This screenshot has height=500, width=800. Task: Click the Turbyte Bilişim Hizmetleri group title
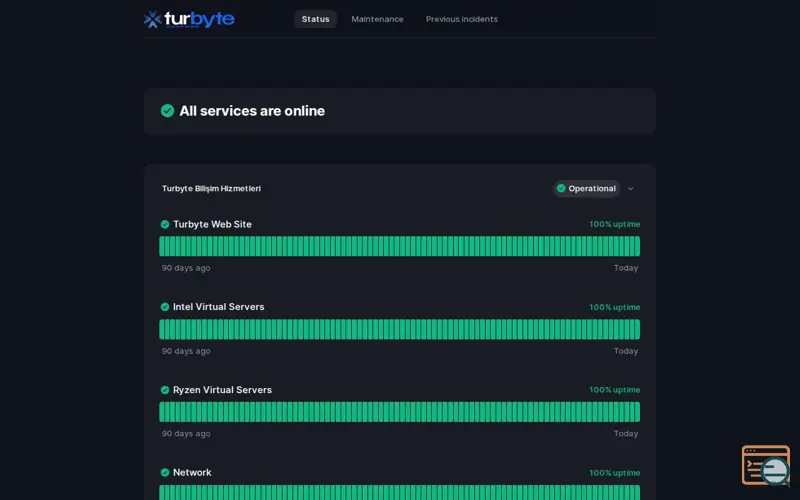click(x=211, y=188)
